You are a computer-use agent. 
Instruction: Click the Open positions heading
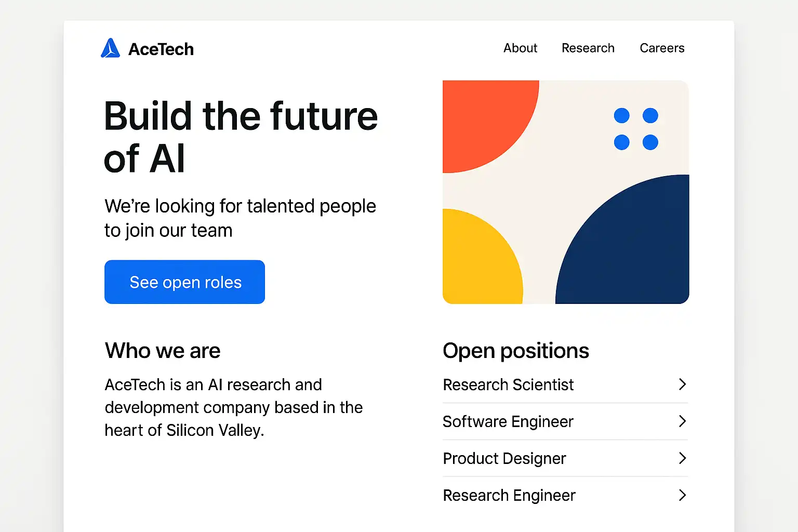point(515,351)
